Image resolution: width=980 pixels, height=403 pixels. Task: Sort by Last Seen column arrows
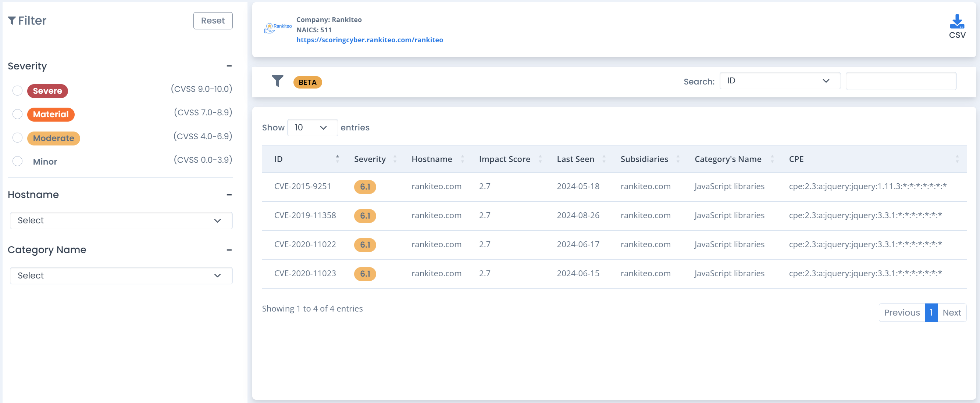604,159
